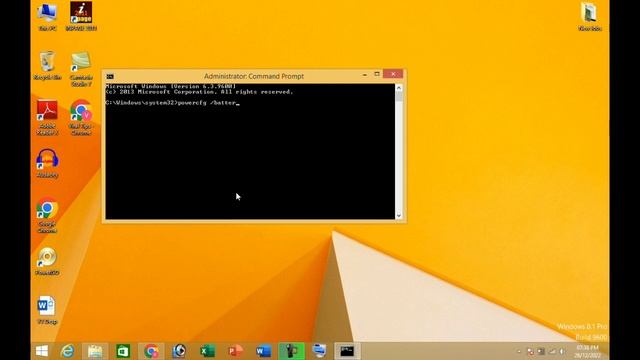Minimize the Command Prompt window
Image resolution: width=640 pixels, height=360 pixels.
tap(364, 75)
